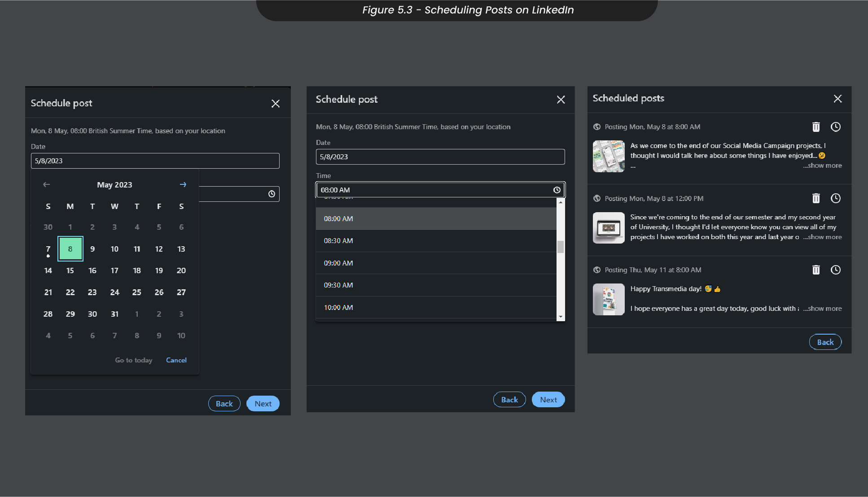Viewport: 868px width, 497px height.
Task: Click the Date field in left Schedule post dialog
Action: coord(155,161)
